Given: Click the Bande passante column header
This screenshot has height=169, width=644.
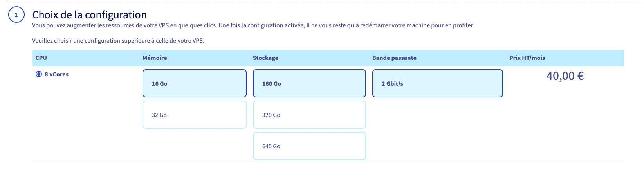Looking at the screenshot, I should 394,58.
